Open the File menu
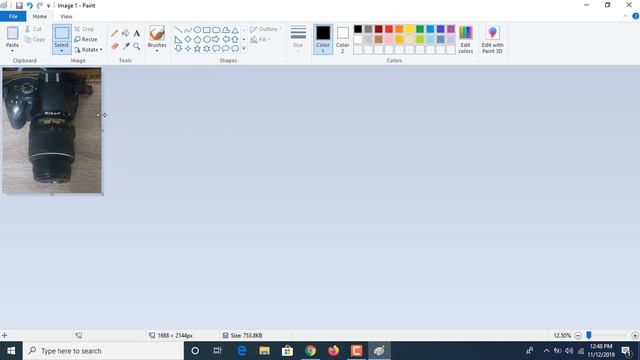Screen dimensions: 640x360 (13, 16)
